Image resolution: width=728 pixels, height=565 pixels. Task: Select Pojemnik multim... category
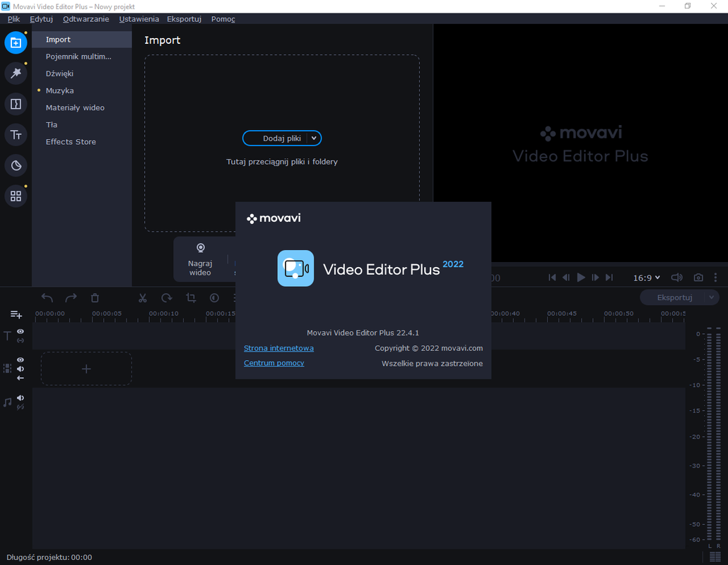click(82, 56)
